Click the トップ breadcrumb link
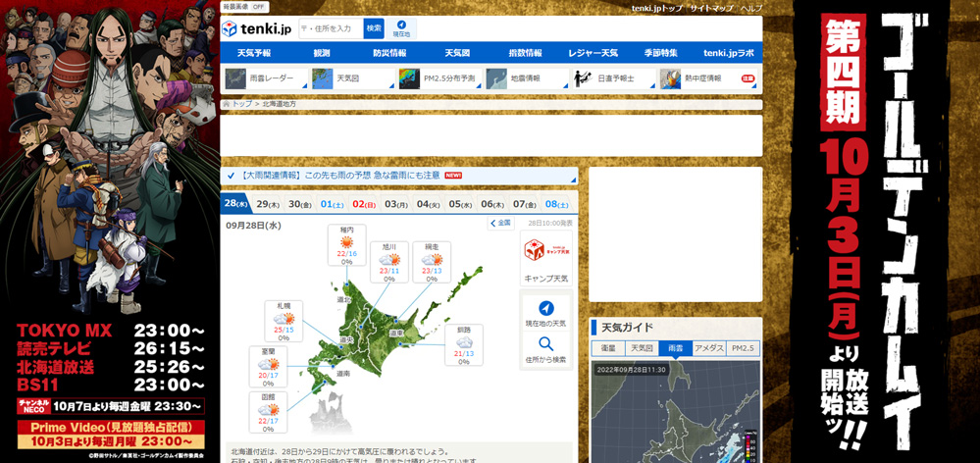 242,104
